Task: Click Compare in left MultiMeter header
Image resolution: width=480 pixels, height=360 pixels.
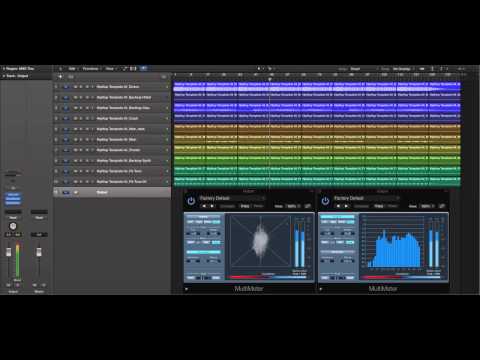Action: click(x=228, y=206)
